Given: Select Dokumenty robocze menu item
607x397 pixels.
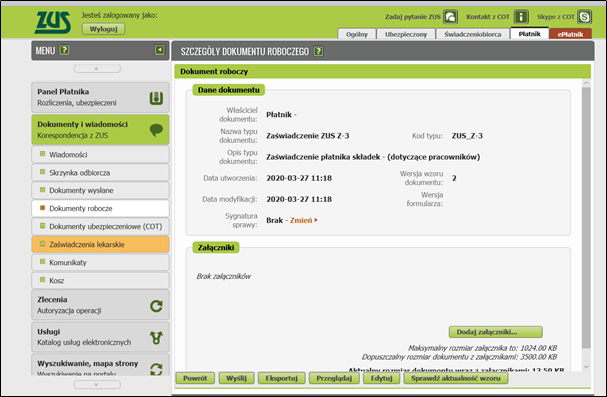Looking at the screenshot, I should (x=100, y=208).
